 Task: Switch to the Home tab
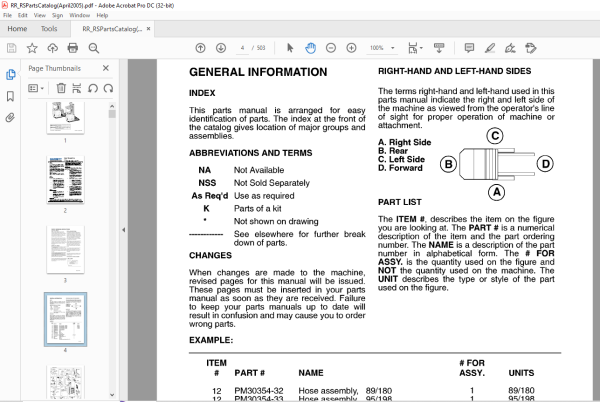(x=17, y=29)
